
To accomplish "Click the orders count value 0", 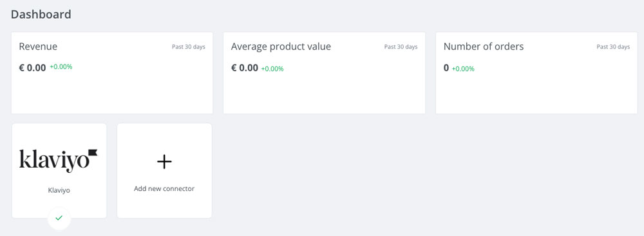I will pos(446,68).
